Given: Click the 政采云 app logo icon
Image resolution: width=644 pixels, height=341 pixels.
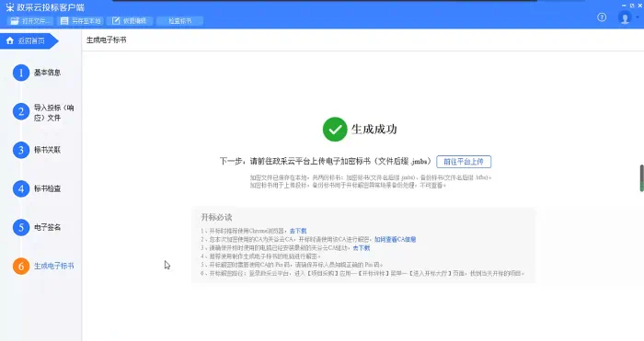Looking at the screenshot, I should 10,7.
